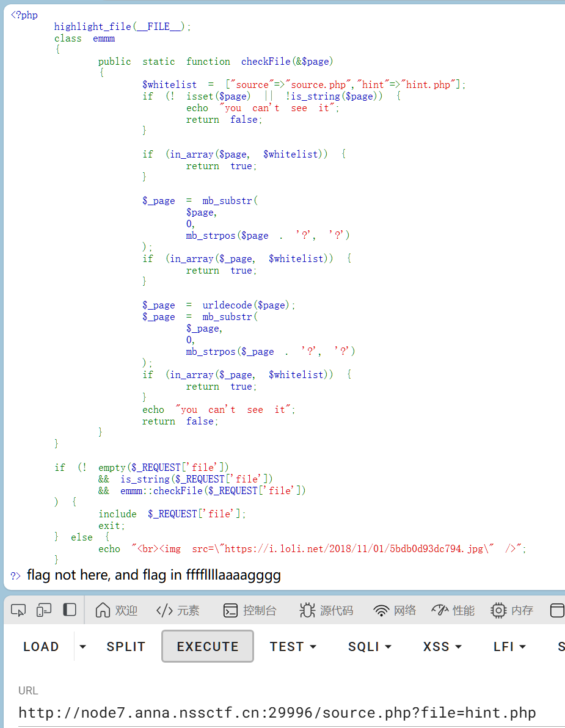
Task: Expand the LOAD dropdown arrow
Action: pyautogui.click(x=83, y=647)
